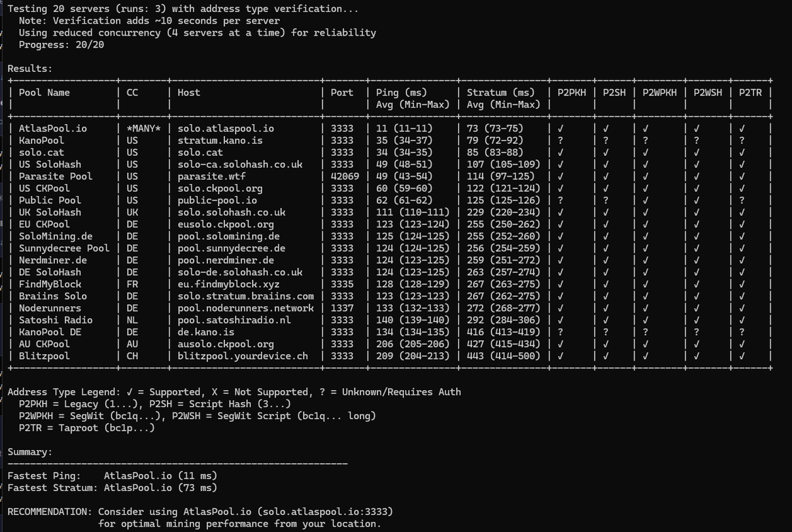
Task: Select host eusolo.ckpool.org
Action: [x=226, y=224]
